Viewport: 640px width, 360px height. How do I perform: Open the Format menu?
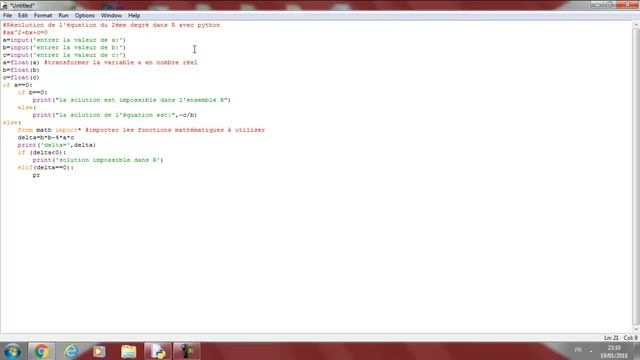[x=43, y=16]
